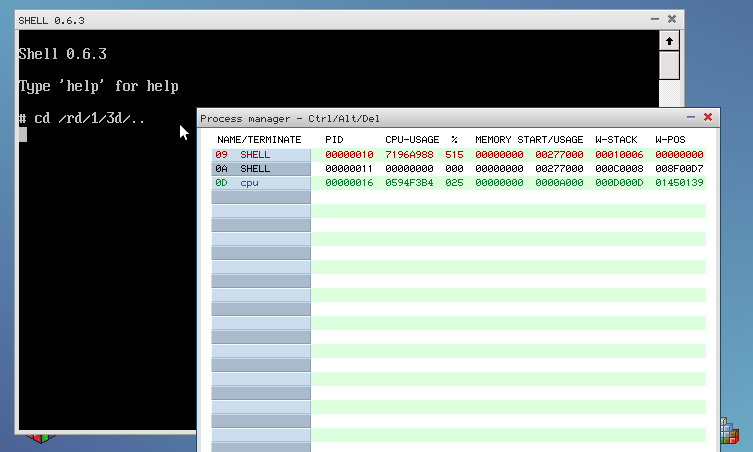The width and height of the screenshot is (753, 452).
Task: Click the CPU-USAGE column header
Action: tap(412, 139)
